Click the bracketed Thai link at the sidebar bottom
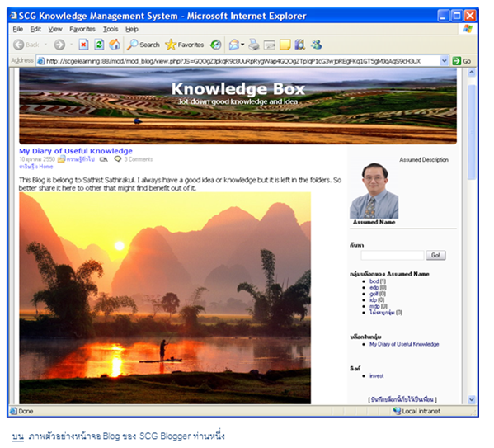Viewport: 494px width, 448px height. 402,399
